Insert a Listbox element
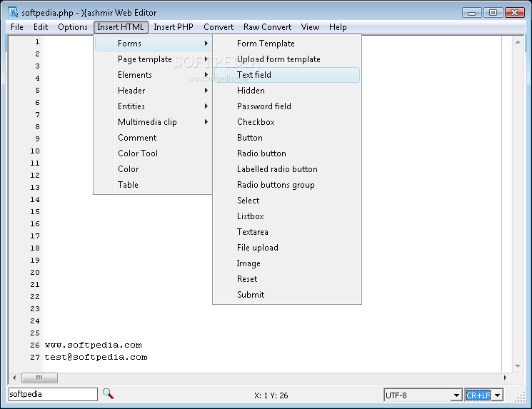Viewport: 532px width, 409px height. [x=287, y=216]
